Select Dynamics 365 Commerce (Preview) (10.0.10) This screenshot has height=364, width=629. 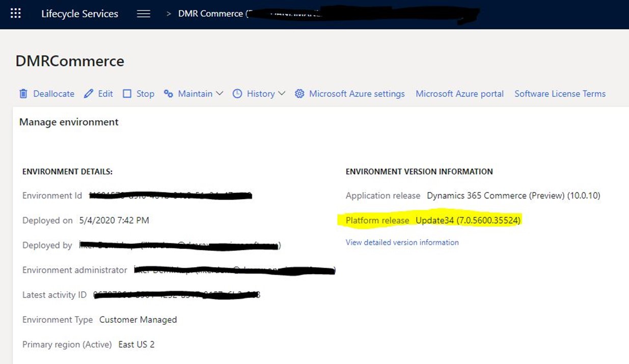point(513,195)
